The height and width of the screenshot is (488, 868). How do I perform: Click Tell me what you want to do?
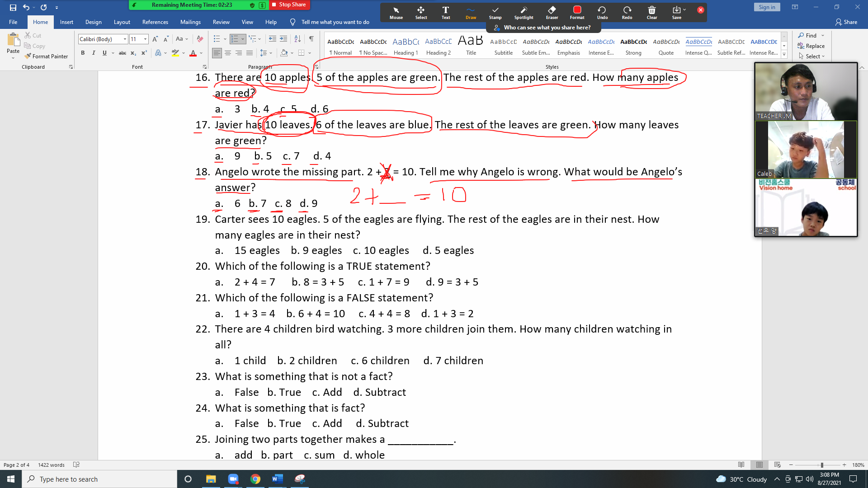[335, 22]
